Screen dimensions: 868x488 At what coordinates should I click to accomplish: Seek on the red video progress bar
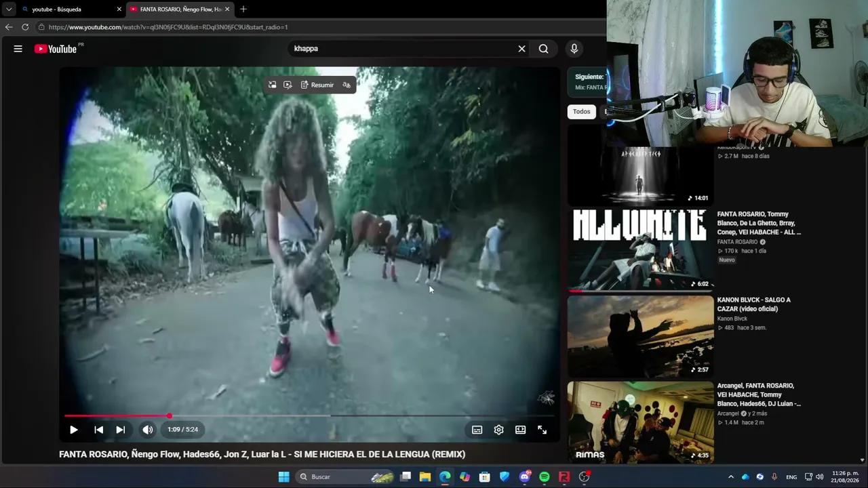point(310,415)
